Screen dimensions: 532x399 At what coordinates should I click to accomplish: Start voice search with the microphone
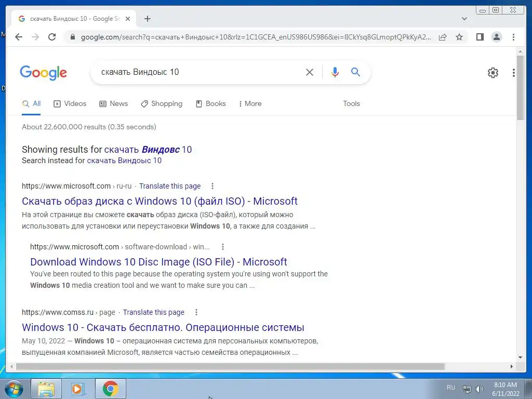(335, 72)
